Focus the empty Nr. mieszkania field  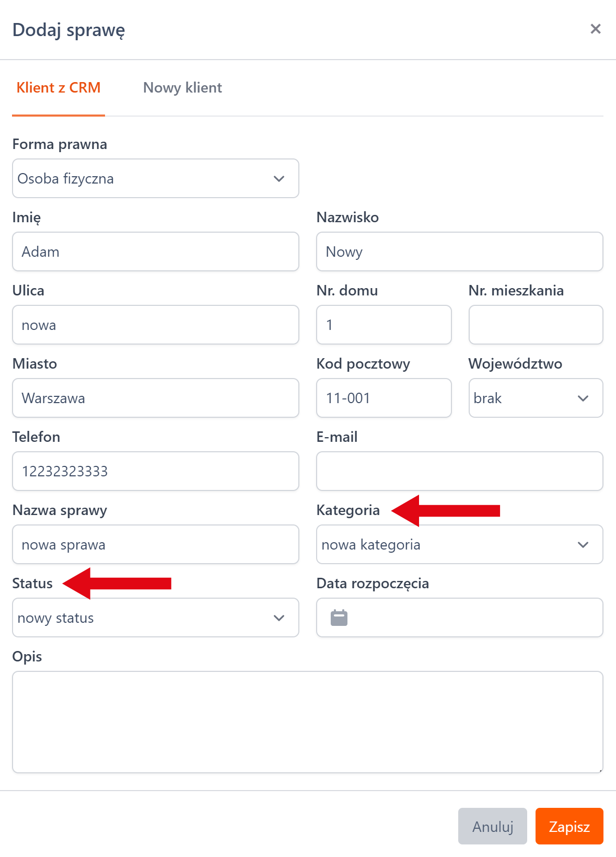[x=536, y=325]
